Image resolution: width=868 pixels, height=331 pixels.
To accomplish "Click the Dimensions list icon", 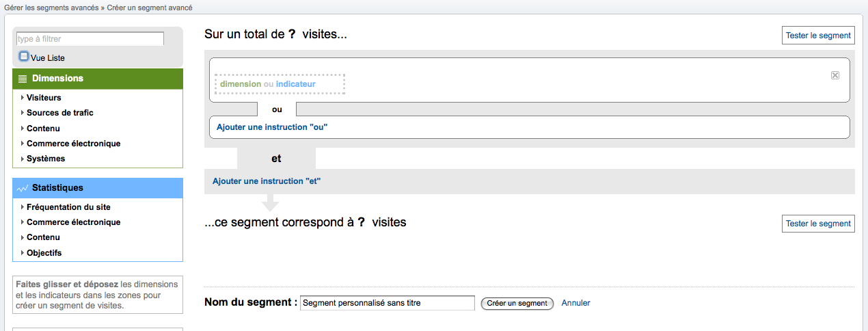I will point(23,79).
